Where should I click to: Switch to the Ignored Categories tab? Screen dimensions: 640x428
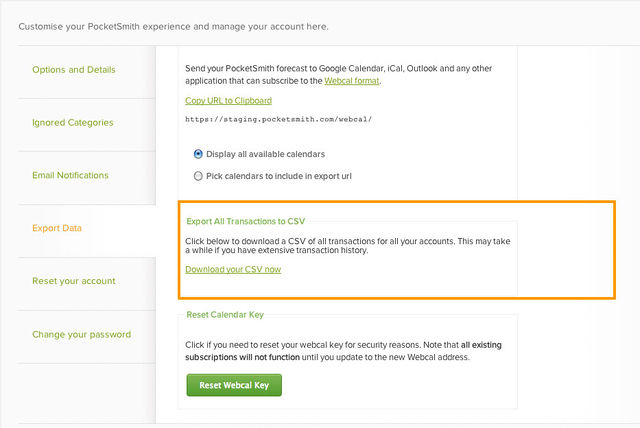click(72, 123)
